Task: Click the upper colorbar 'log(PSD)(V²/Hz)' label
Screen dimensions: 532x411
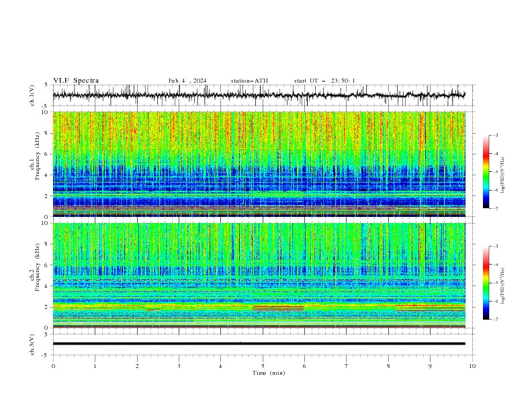Action: tap(503, 175)
